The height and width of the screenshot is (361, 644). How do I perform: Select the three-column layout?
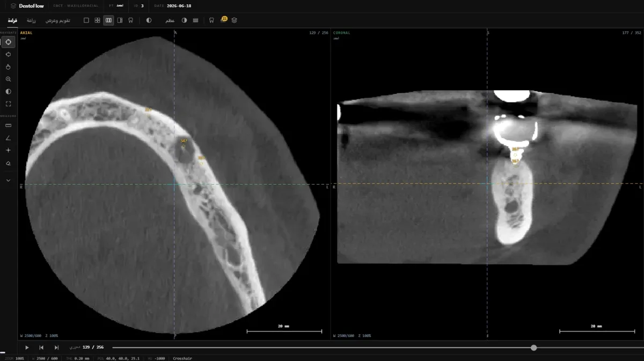(108, 20)
